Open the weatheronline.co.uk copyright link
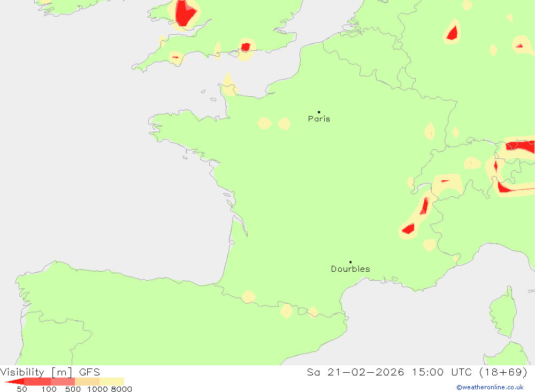This screenshot has height=392, width=535. tap(490, 387)
